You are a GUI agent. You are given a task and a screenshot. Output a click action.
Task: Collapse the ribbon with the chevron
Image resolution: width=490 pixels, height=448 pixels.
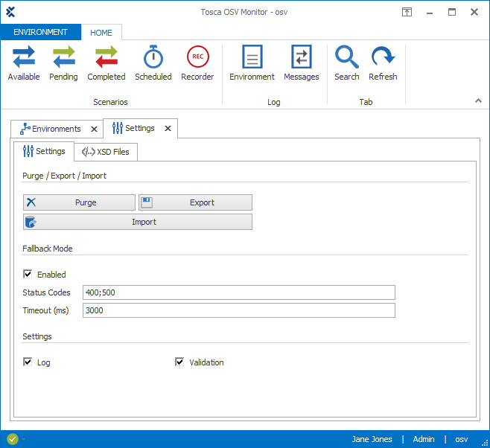point(478,100)
